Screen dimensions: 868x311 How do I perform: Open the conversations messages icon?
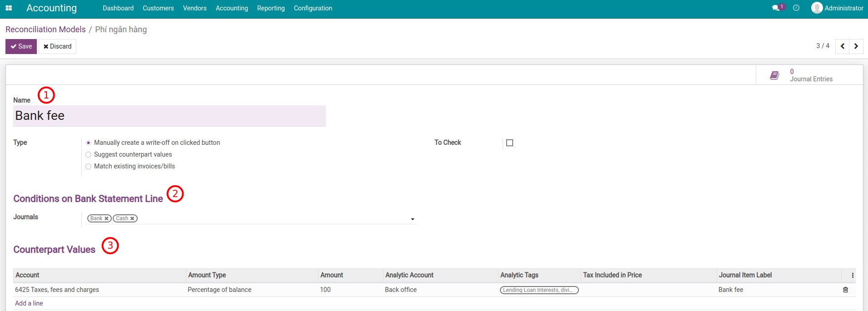pyautogui.click(x=776, y=8)
